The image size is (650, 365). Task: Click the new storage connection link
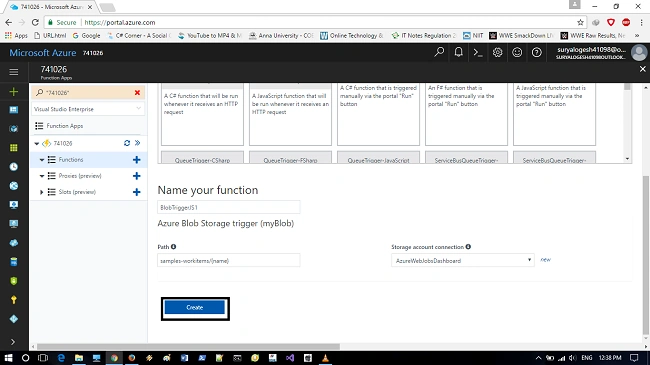click(x=546, y=260)
